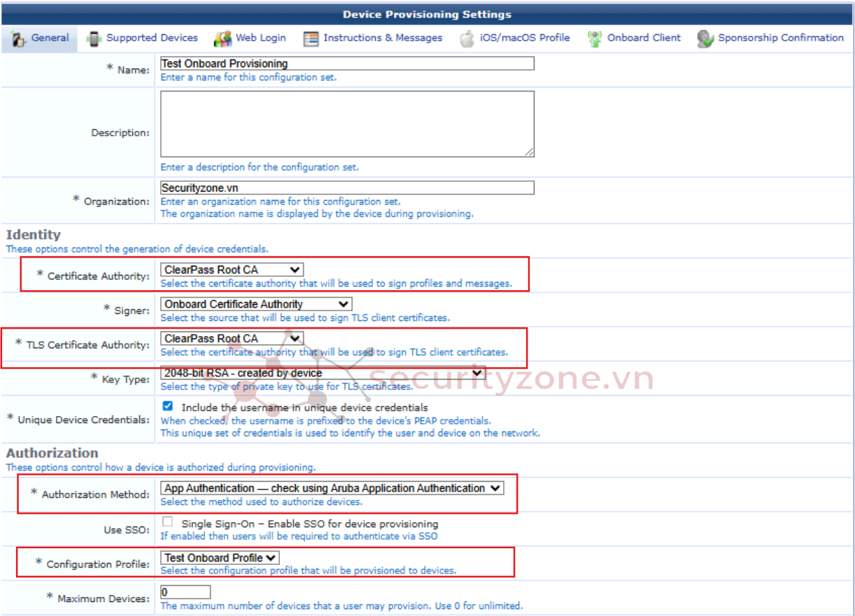
Task: Enable the Single Sign-On checkbox
Action: pos(167,522)
